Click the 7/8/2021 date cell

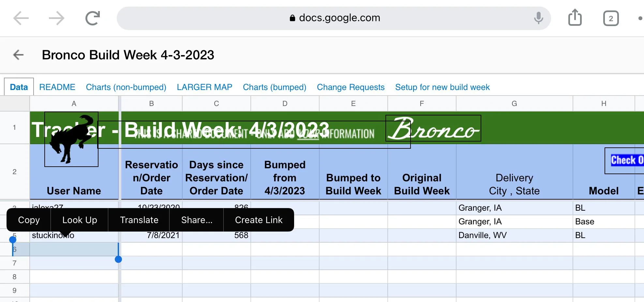click(152, 235)
